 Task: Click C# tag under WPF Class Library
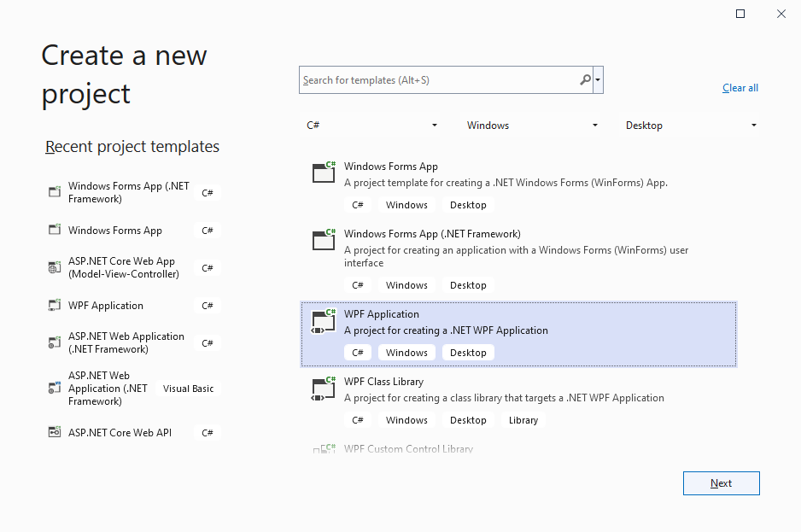[358, 420]
